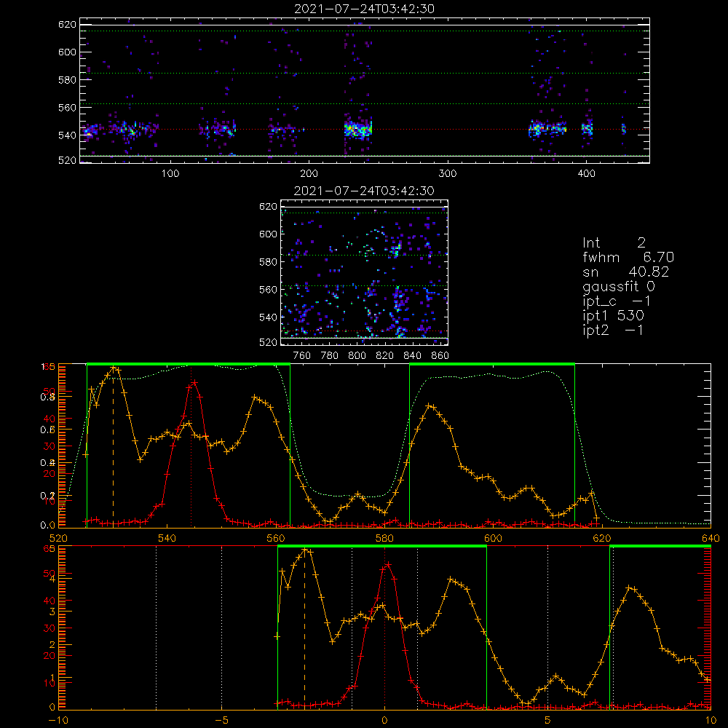This screenshot has height=728, width=728.
Task: Click the timestamp title above the top spectrogram
Action: click(x=364, y=9)
